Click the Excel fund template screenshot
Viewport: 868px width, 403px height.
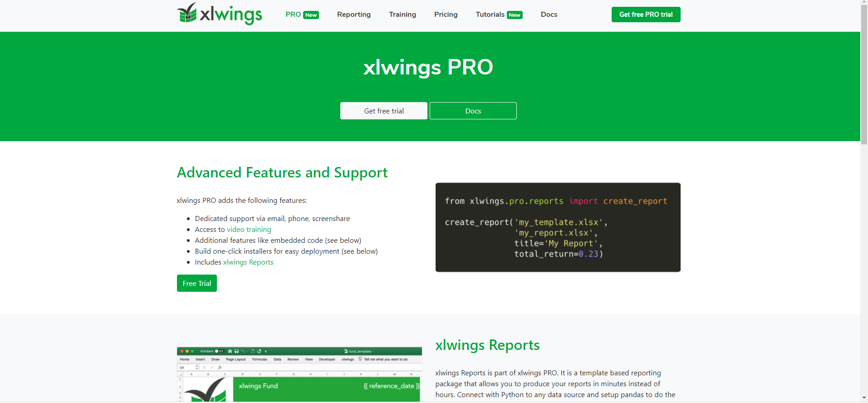click(x=299, y=374)
